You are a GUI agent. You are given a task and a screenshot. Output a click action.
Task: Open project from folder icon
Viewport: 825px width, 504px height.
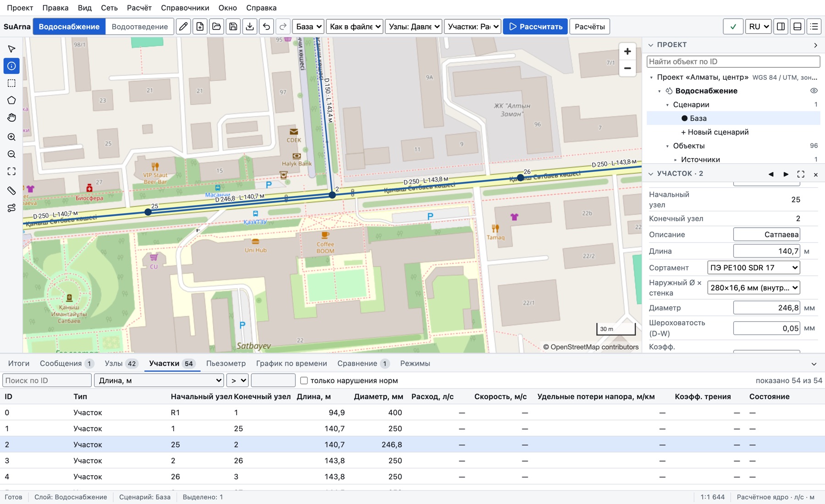click(x=216, y=27)
